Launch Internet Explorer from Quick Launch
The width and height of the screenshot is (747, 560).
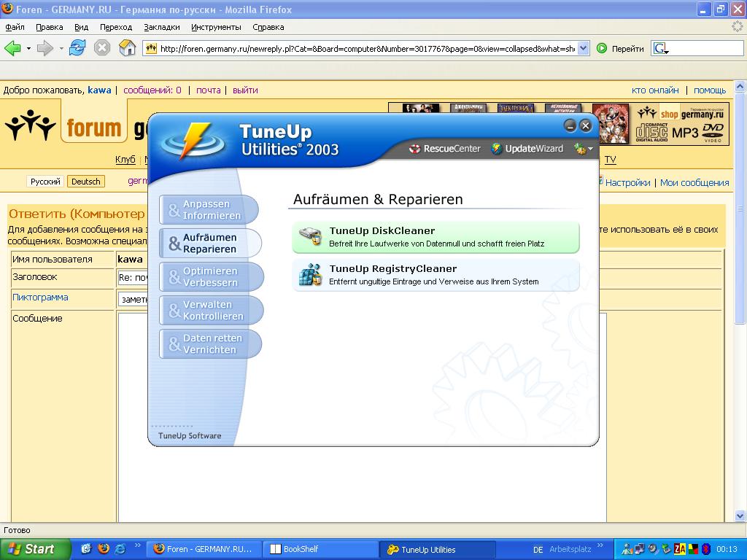click(x=120, y=549)
